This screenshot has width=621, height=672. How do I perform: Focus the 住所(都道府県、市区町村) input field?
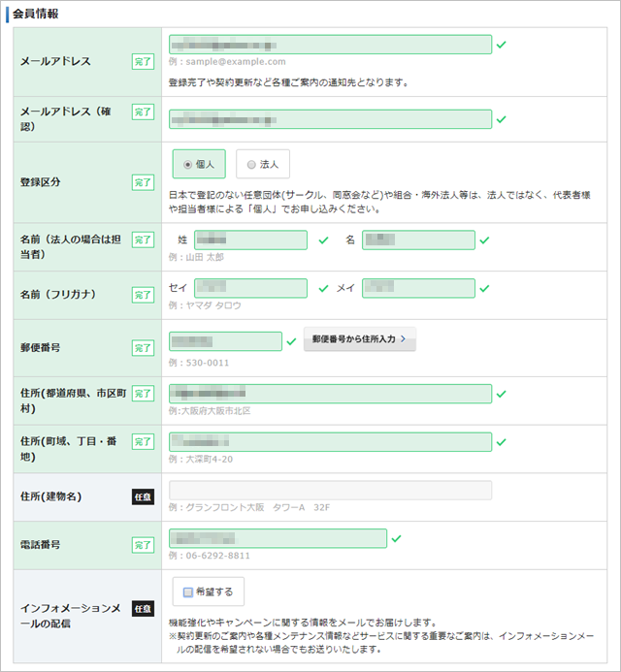330,394
